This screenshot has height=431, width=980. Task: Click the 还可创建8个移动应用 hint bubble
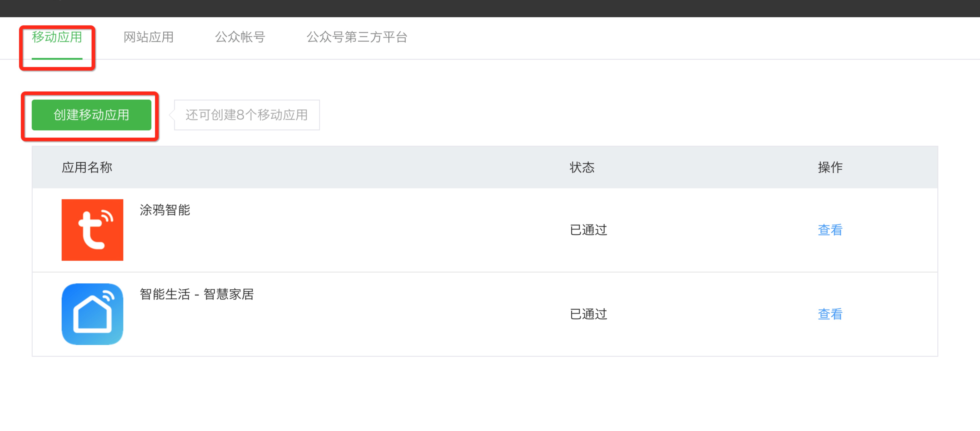(x=247, y=115)
